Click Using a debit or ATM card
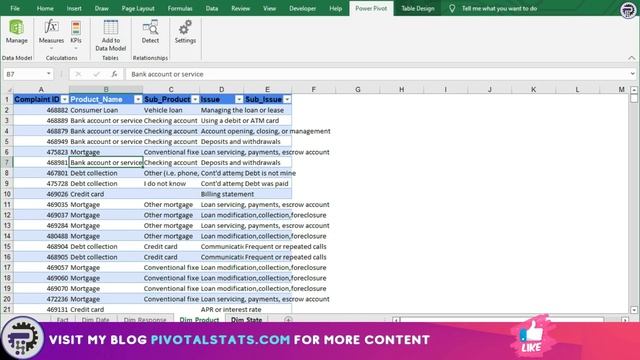 point(222,120)
